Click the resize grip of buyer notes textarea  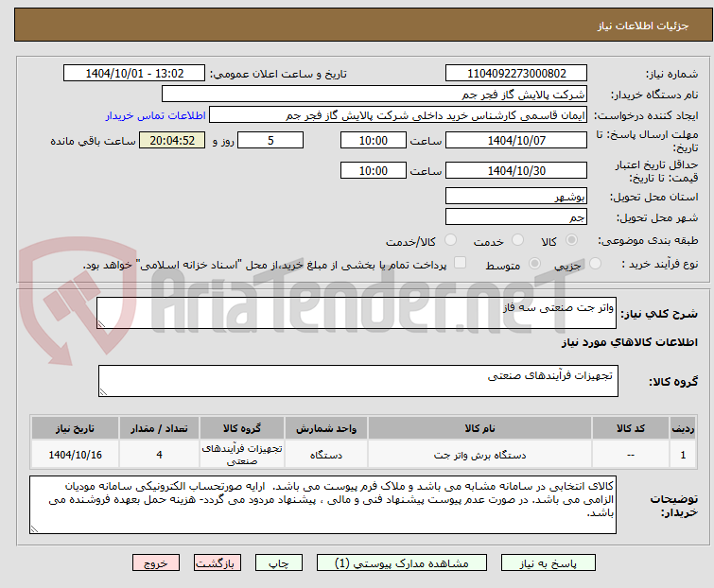coord(34,529)
